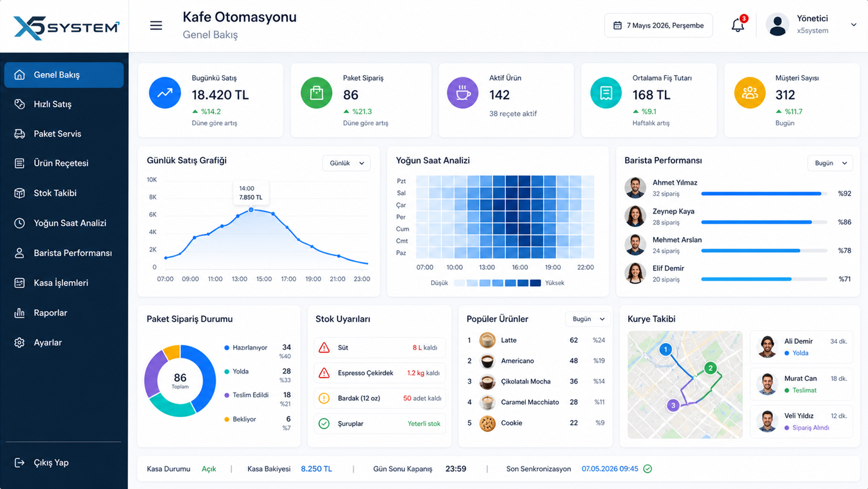The image size is (868, 489).
Task: Click green map marker number 2
Action: click(x=710, y=368)
